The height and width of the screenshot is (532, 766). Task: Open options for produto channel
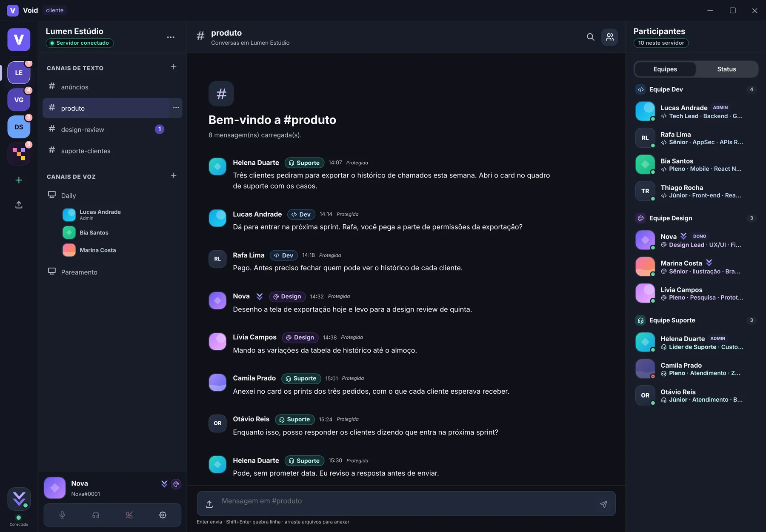(176, 108)
